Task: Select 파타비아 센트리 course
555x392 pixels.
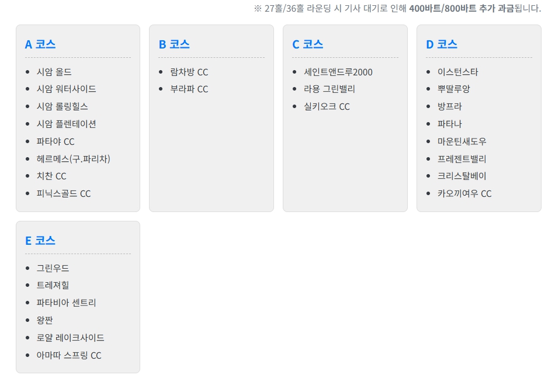Action: 66,303
